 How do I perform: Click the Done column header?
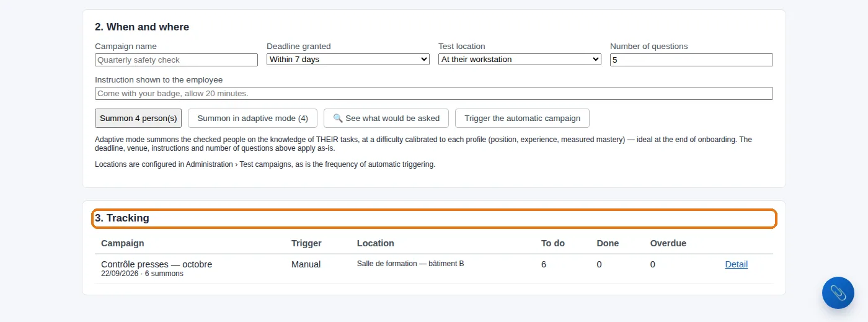coord(608,243)
